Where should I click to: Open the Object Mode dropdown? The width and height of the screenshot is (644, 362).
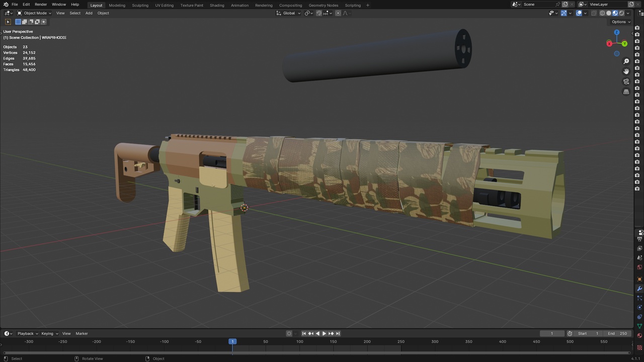(34, 13)
